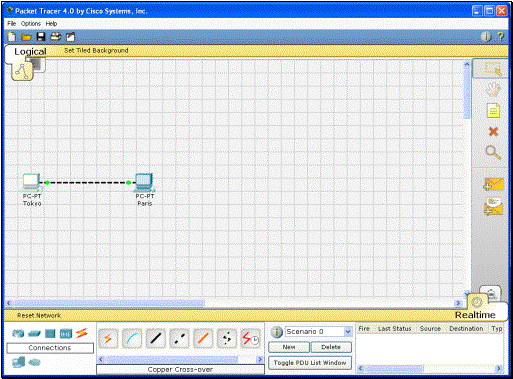
Task: Select the Wireless Devices category
Action: tap(66, 333)
